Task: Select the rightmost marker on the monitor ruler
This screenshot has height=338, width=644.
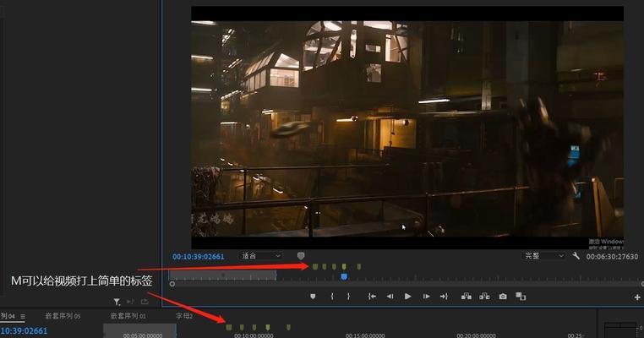Action: [x=358, y=267]
